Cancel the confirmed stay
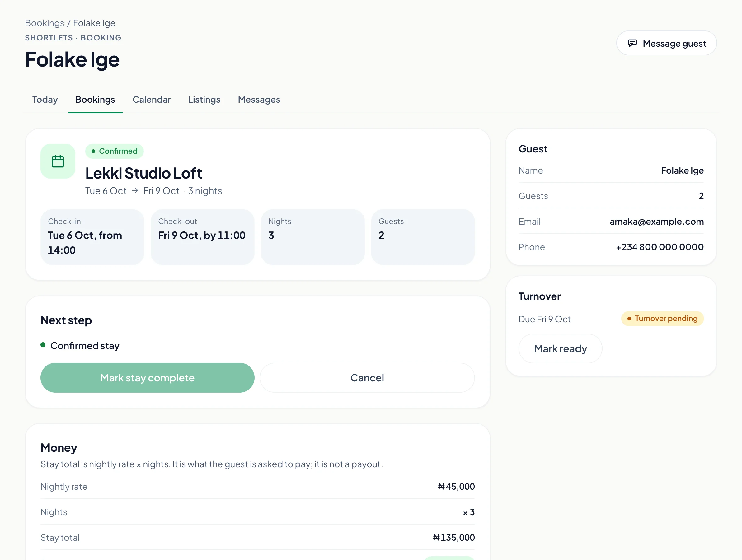The height and width of the screenshot is (560, 742). tap(367, 378)
